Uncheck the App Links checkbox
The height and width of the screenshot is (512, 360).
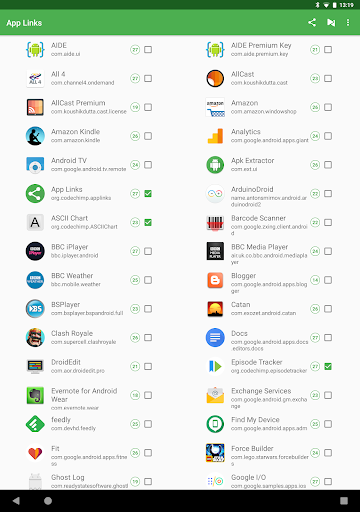pos(148,194)
